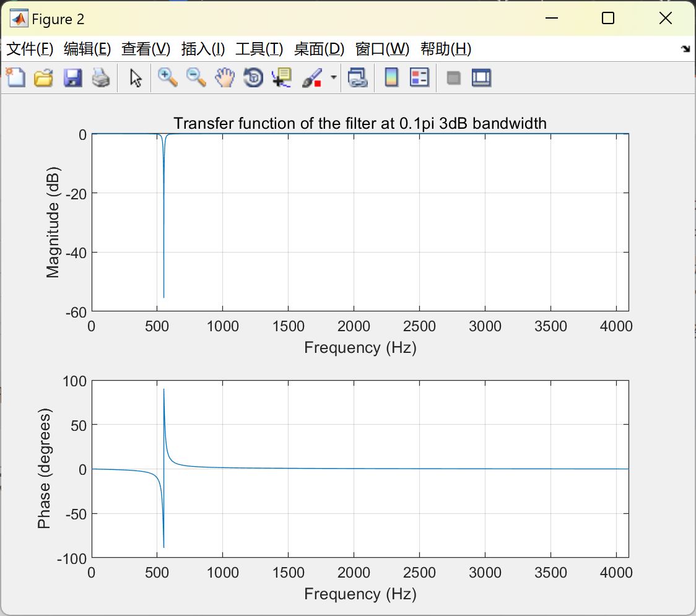Open the 窗口(W) menu

point(382,49)
